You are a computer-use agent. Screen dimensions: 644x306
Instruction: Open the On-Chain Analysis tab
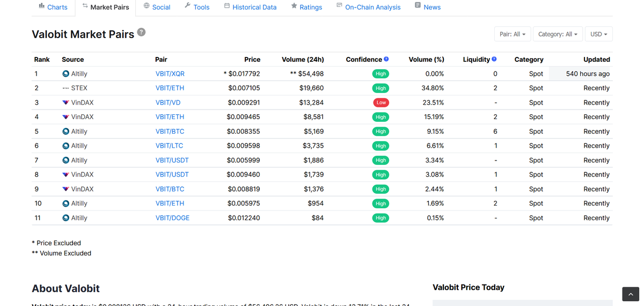coord(368,7)
